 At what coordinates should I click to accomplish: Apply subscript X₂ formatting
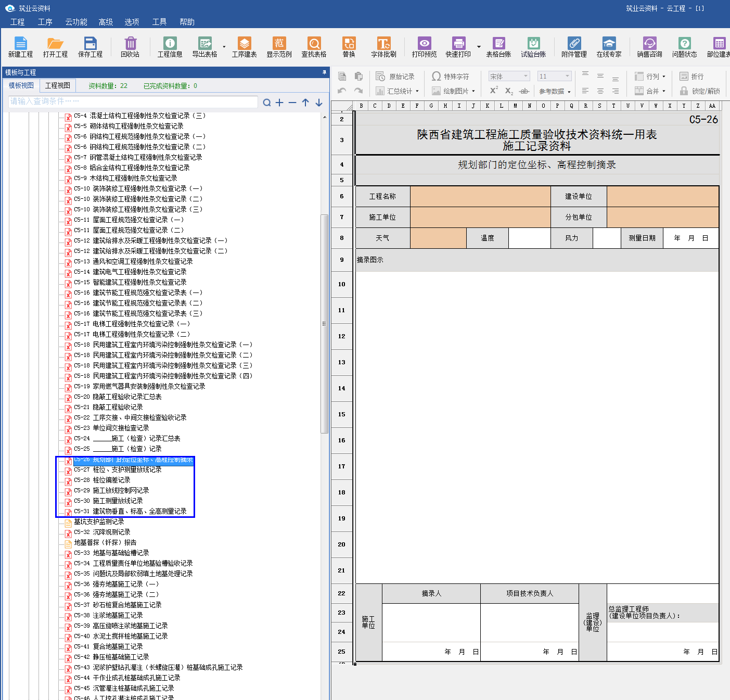(509, 91)
